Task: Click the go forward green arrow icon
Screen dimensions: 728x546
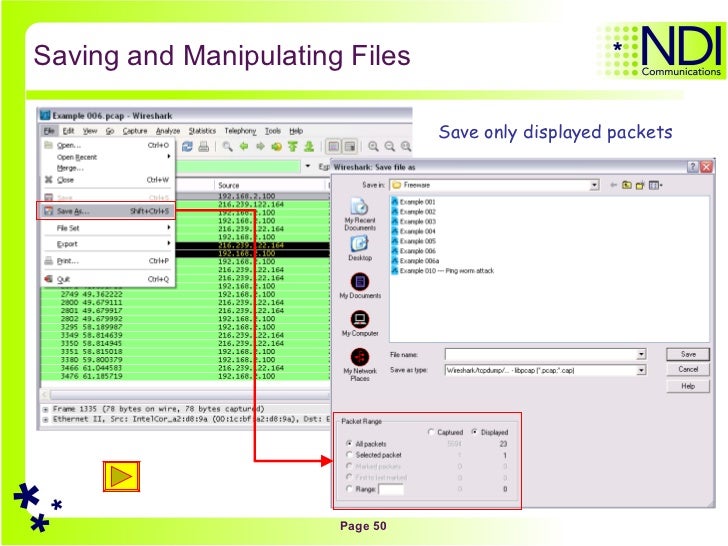Action: point(260,147)
